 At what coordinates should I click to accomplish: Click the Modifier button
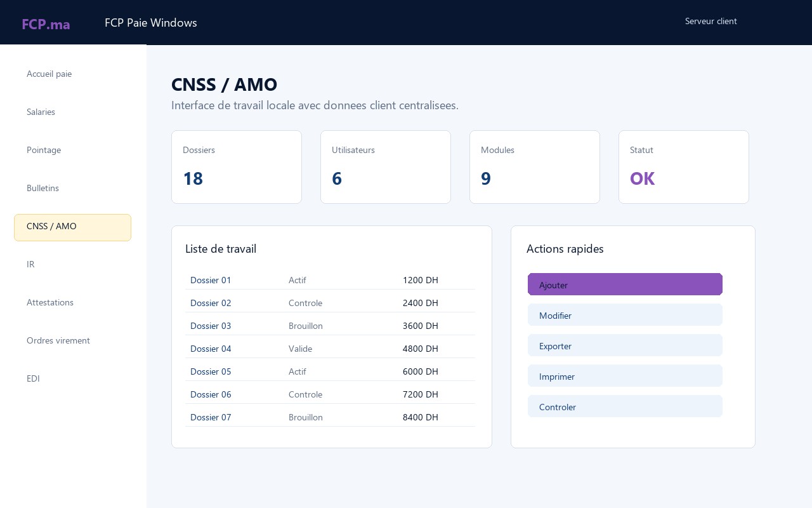click(625, 315)
